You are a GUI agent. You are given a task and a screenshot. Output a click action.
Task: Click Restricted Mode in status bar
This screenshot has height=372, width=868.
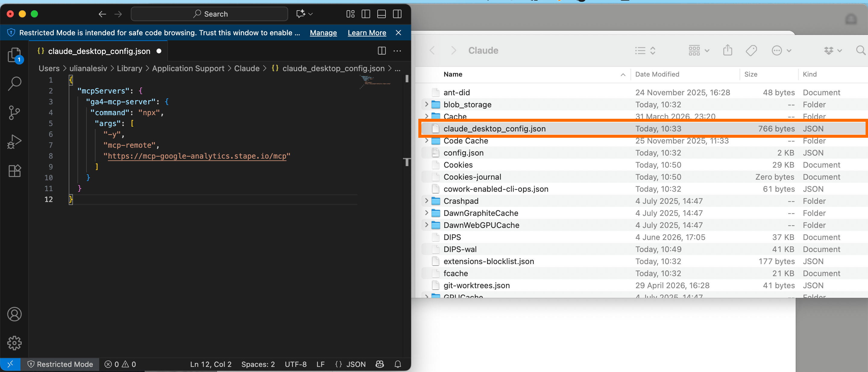point(60,364)
